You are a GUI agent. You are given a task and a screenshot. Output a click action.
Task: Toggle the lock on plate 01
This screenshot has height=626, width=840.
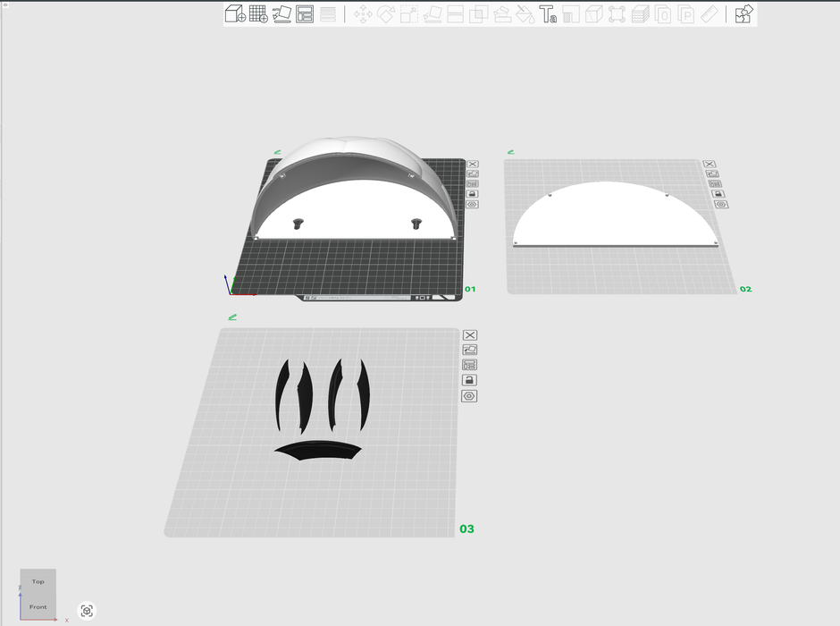pos(472,194)
